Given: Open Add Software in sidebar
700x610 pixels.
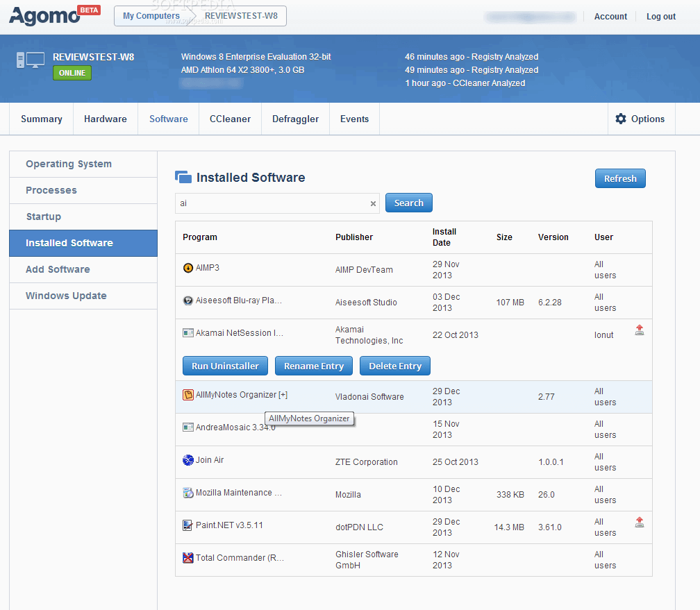Looking at the screenshot, I should click(x=83, y=269).
